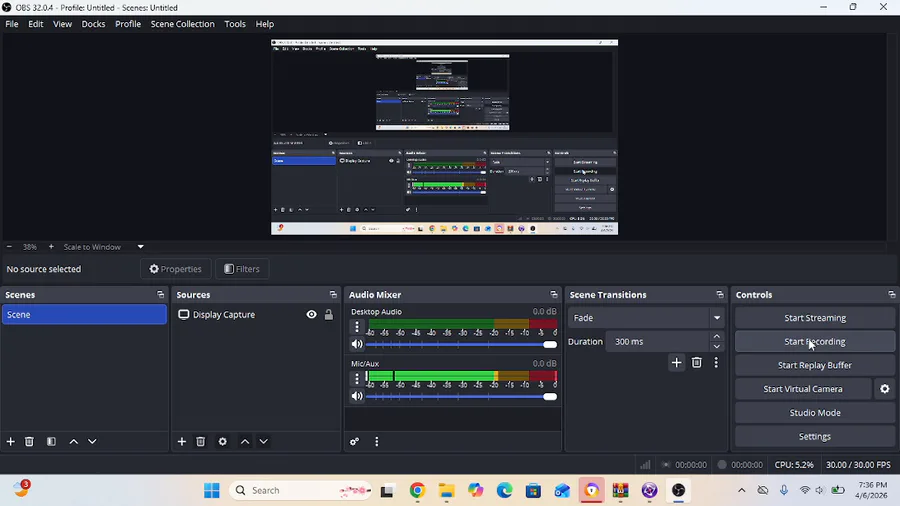Click Start Replay Buffer button
This screenshot has width=900, height=506.
[x=814, y=365]
